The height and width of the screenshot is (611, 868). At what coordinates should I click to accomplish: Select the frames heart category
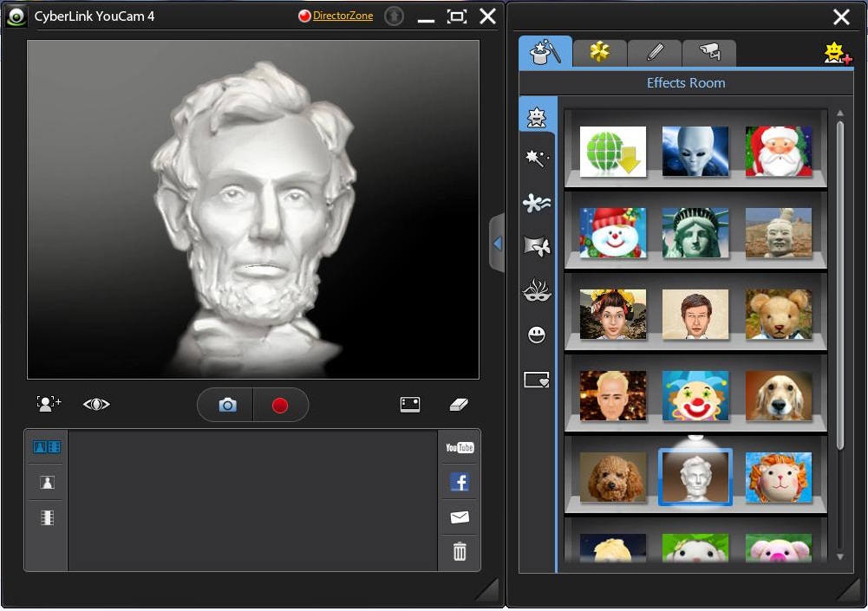coord(537,380)
